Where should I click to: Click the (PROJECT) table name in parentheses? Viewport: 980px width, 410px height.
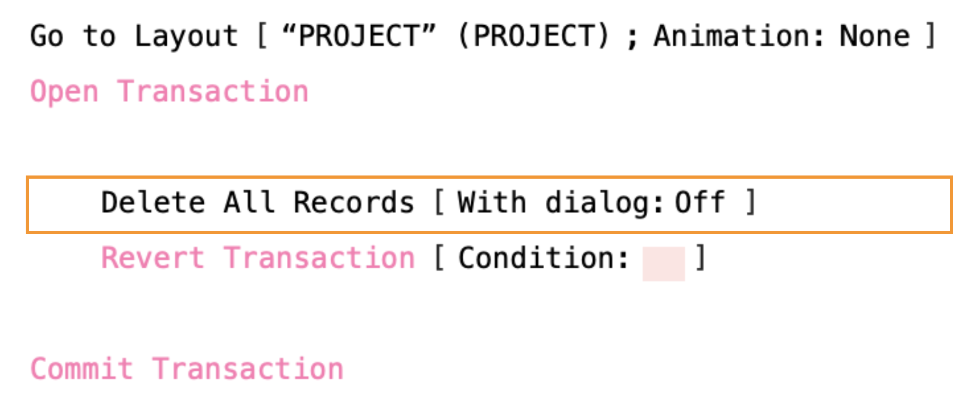click(x=534, y=36)
